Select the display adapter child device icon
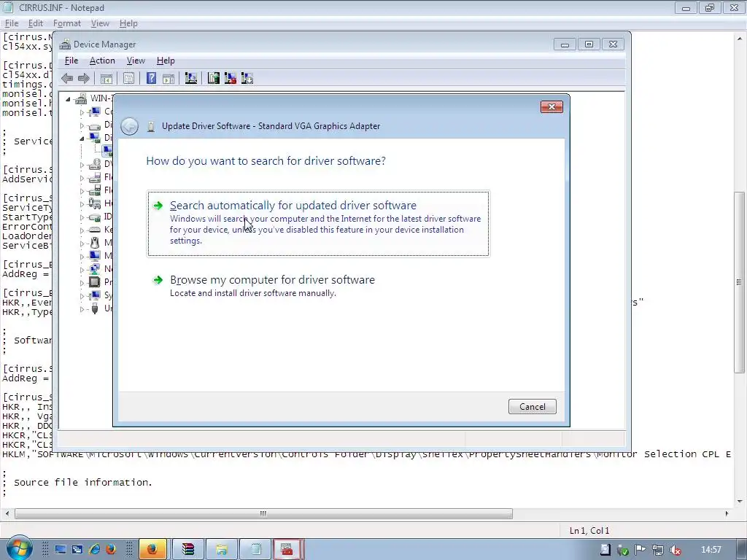The image size is (747, 560). (x=108, y=151)
